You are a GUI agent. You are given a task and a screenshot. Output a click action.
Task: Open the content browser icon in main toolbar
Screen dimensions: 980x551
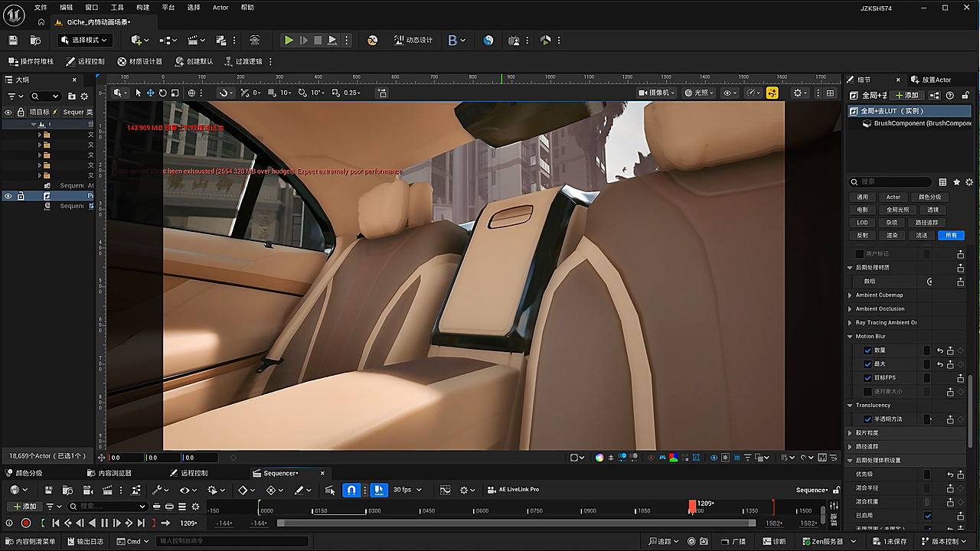point(35,40)
